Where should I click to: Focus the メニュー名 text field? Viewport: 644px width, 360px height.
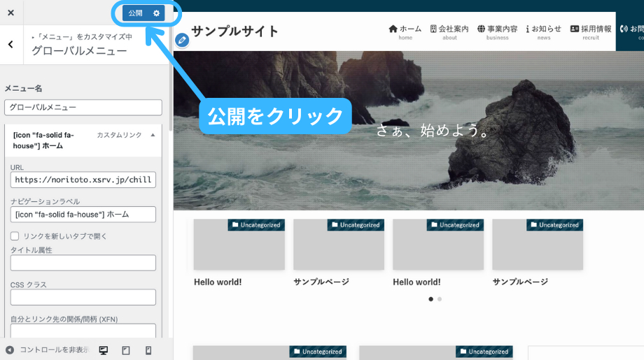[x=83, y=108]
